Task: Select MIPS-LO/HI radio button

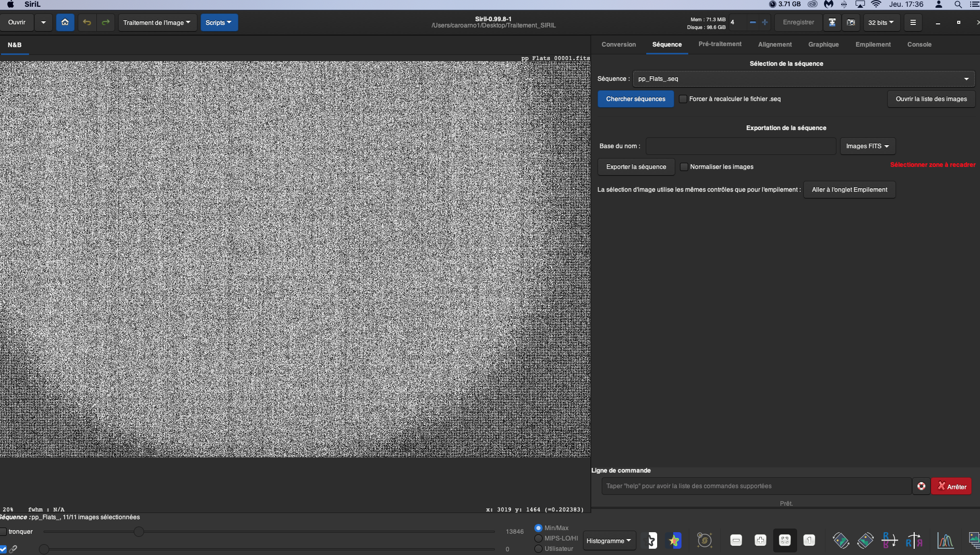Action: (x=538, y=538)
